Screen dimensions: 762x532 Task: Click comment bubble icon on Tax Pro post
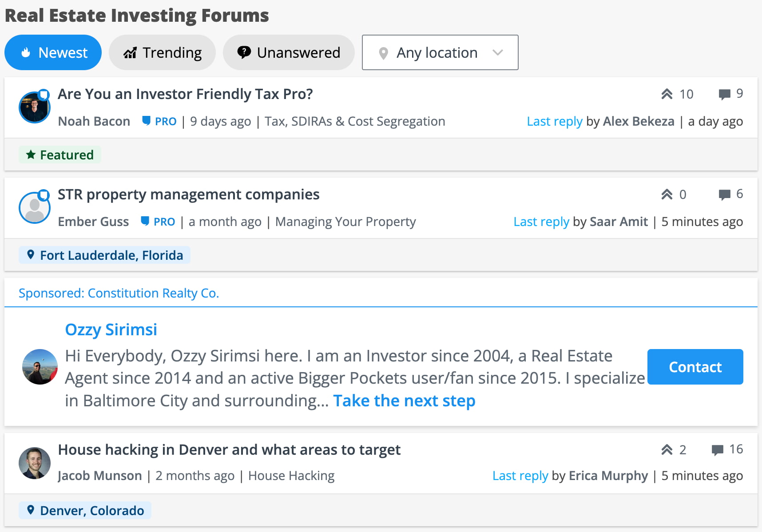[x=724, y=94]
